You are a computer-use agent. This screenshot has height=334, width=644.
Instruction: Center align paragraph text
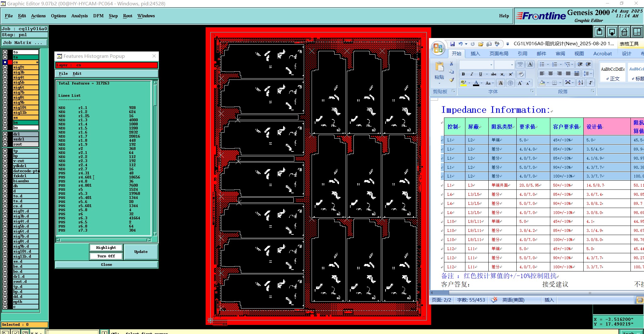coord(551,74)
